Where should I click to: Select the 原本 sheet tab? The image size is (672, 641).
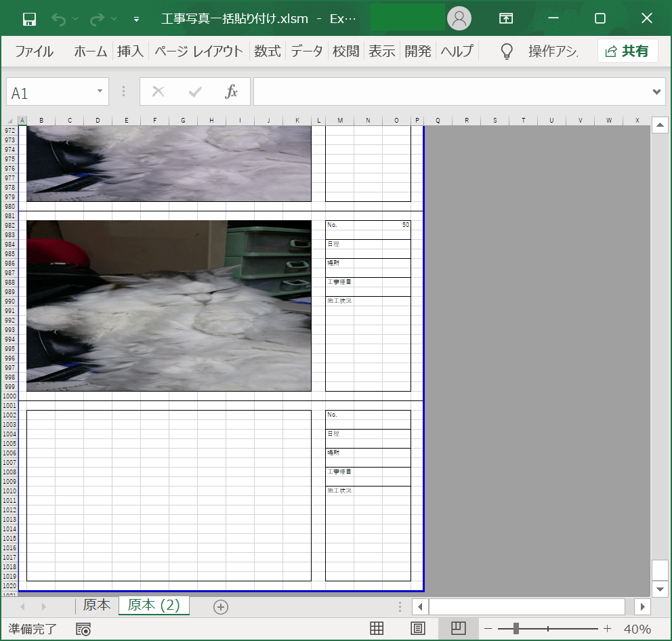(x=96, y=605)
